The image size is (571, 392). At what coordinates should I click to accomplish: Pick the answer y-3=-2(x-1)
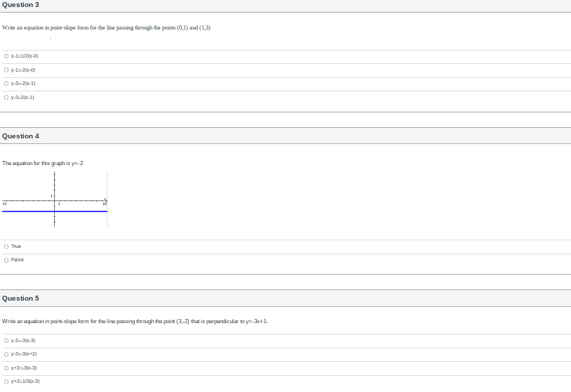(x=6, y=84)
